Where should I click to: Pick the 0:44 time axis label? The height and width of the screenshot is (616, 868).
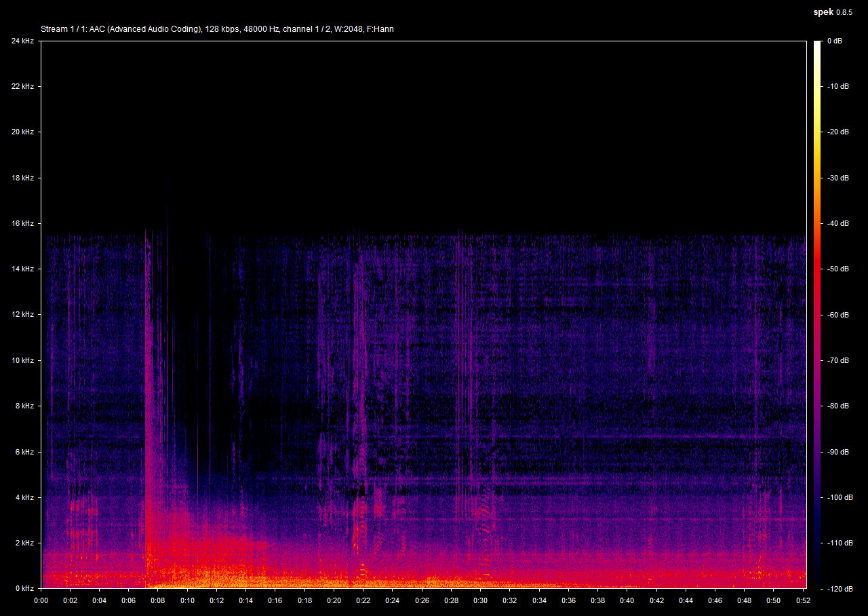[686, 600]
